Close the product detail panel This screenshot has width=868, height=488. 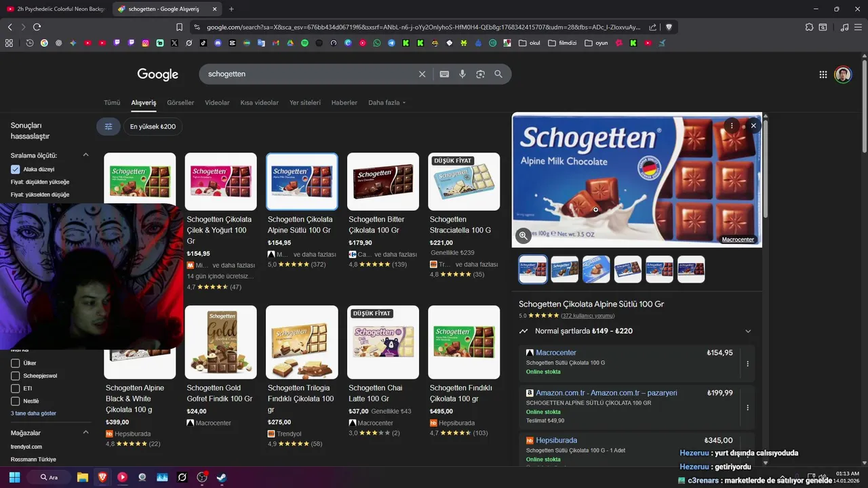click(x=753, y=125)
